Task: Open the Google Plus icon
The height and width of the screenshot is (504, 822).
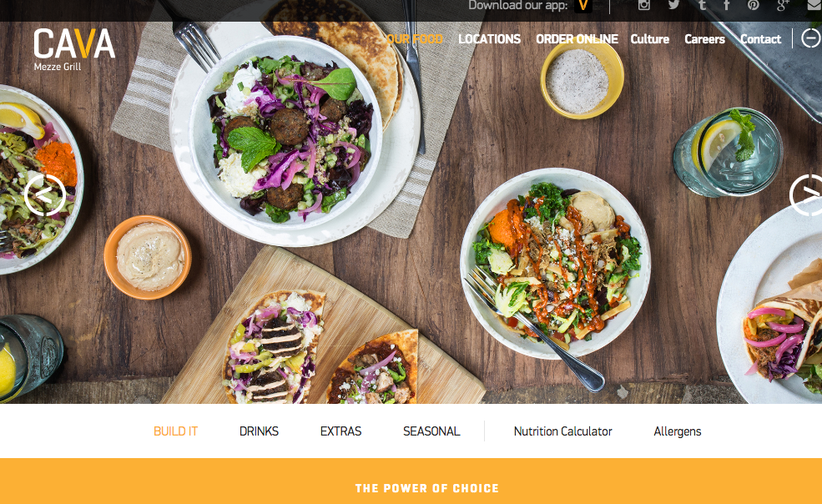Action: tap(784, 5)
